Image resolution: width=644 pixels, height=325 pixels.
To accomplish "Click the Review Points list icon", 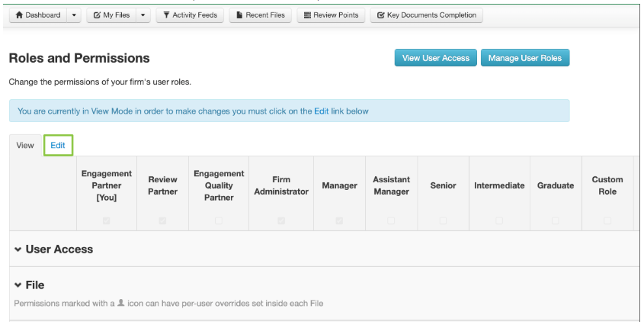I will coord(306,15).
